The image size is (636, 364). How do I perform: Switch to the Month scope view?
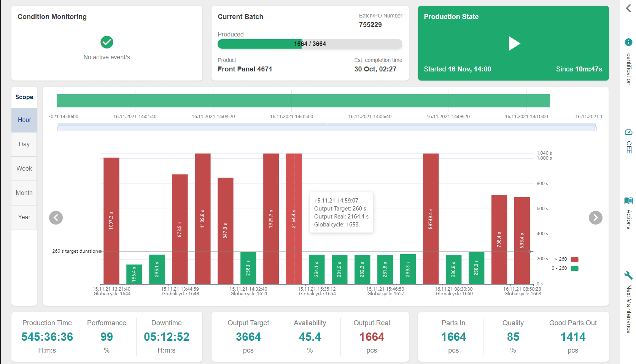point(24,193)
